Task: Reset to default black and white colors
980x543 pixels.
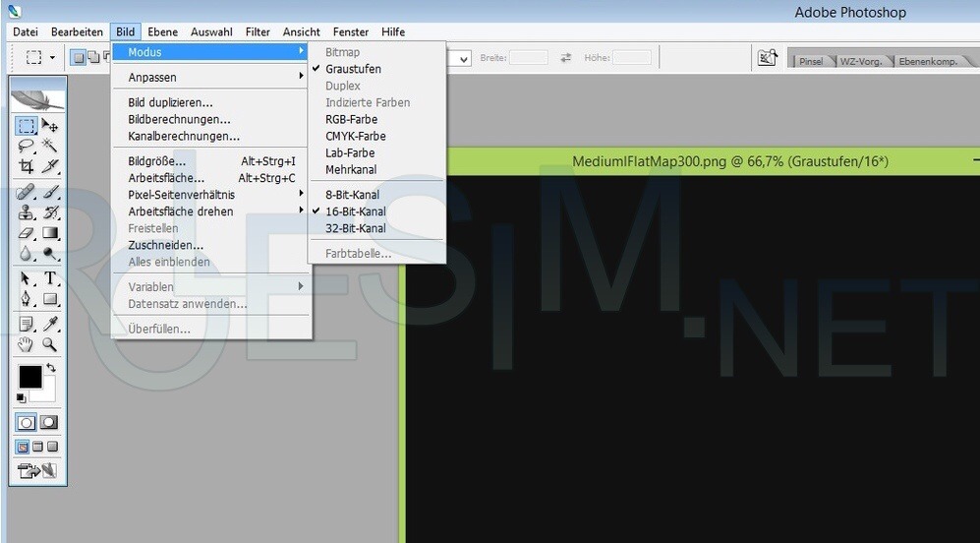Action: click(x=21, y=397)
